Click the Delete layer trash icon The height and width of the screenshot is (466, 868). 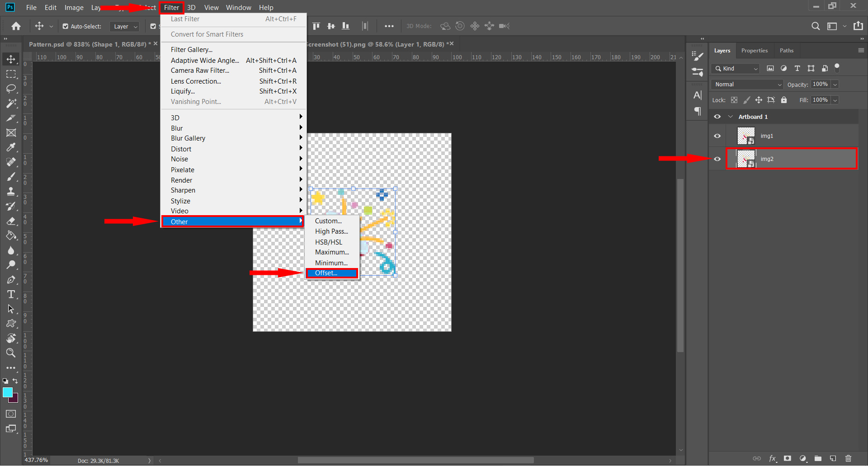848,458
